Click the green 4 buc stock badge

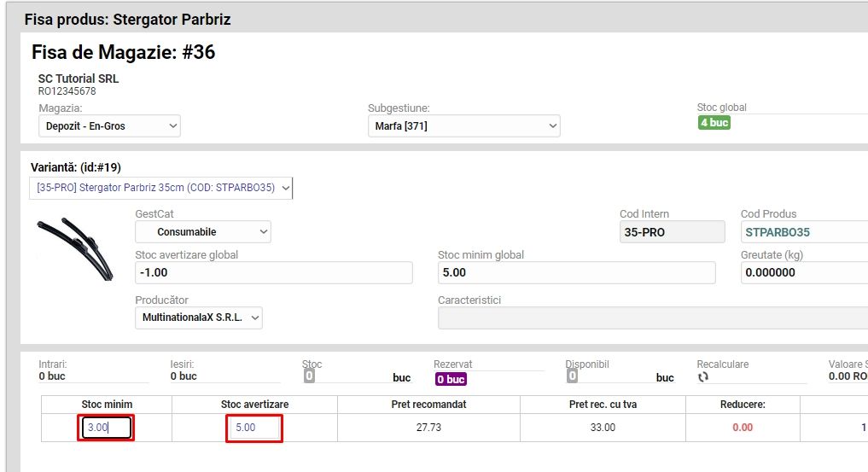click(714, 122)
